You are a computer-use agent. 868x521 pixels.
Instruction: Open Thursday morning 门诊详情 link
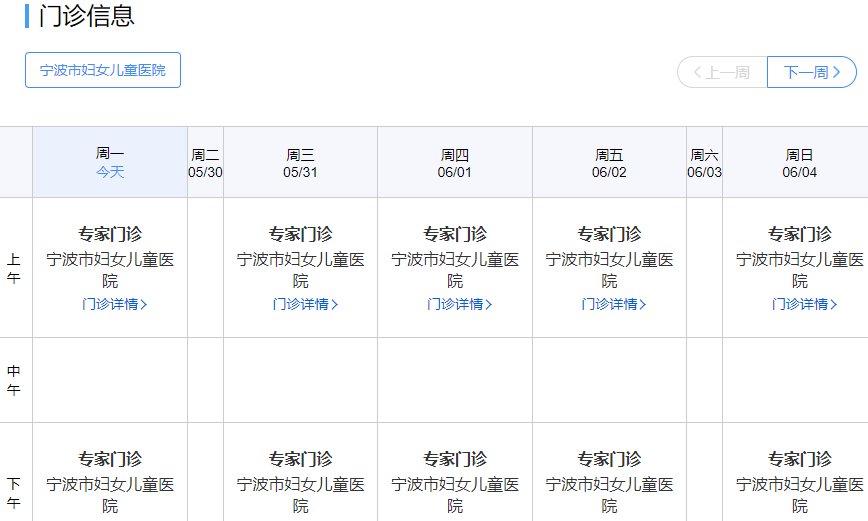[x=459, y=304]
